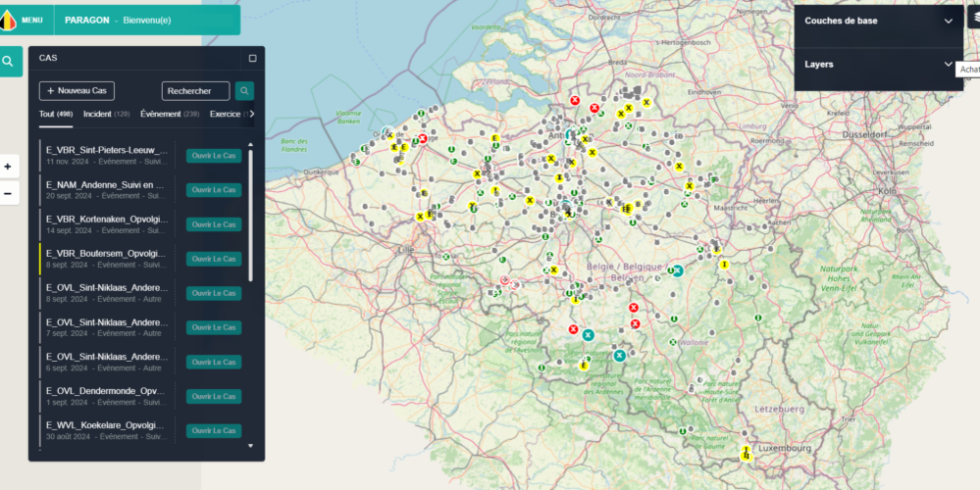Image resolution: width=980 pixels, height=490 pixels.
Task: Open Sint-Niklaas 8 sept. case via Ouvrir Le Cas
Action: pos(214,293)
